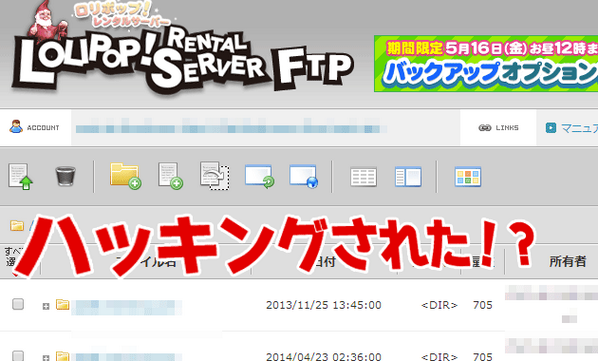The height and width of the screenshot is (361, 598).
Task: Click the date 2014/04/23 02:36:00
Action: (x=323, y=356)
